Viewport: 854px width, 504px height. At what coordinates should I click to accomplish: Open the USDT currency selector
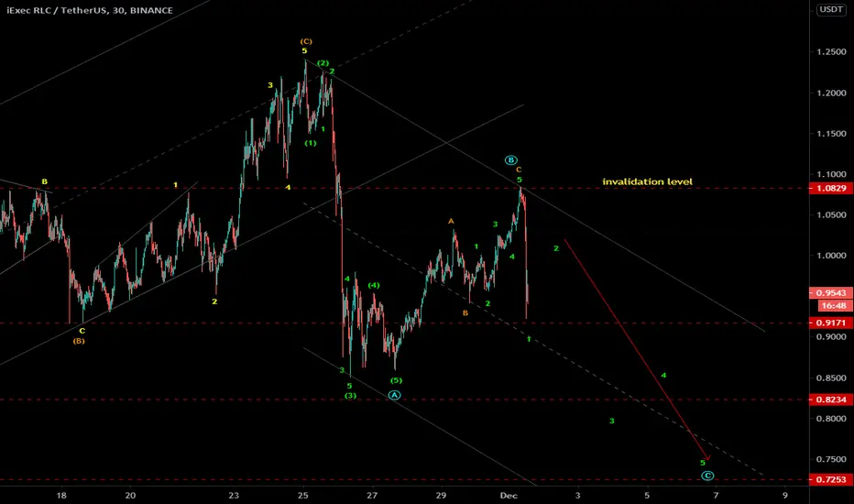coord(830,9)
